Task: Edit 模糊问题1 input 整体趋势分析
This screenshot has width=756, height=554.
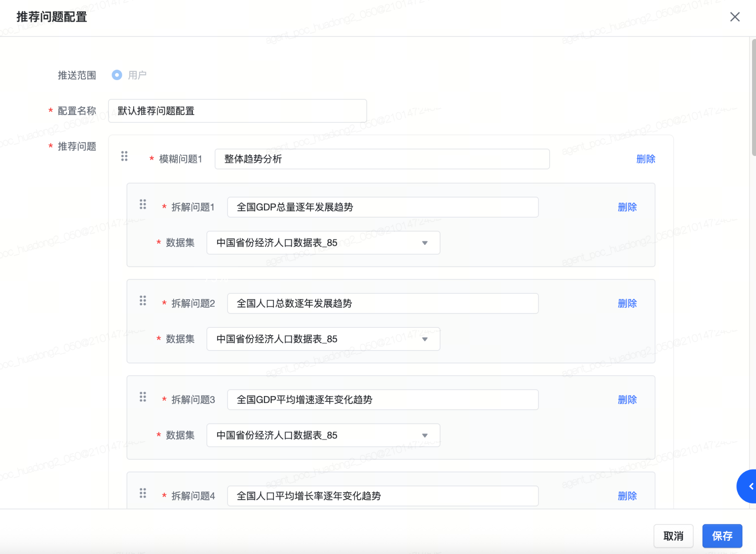Action: (x=382, y=159)
